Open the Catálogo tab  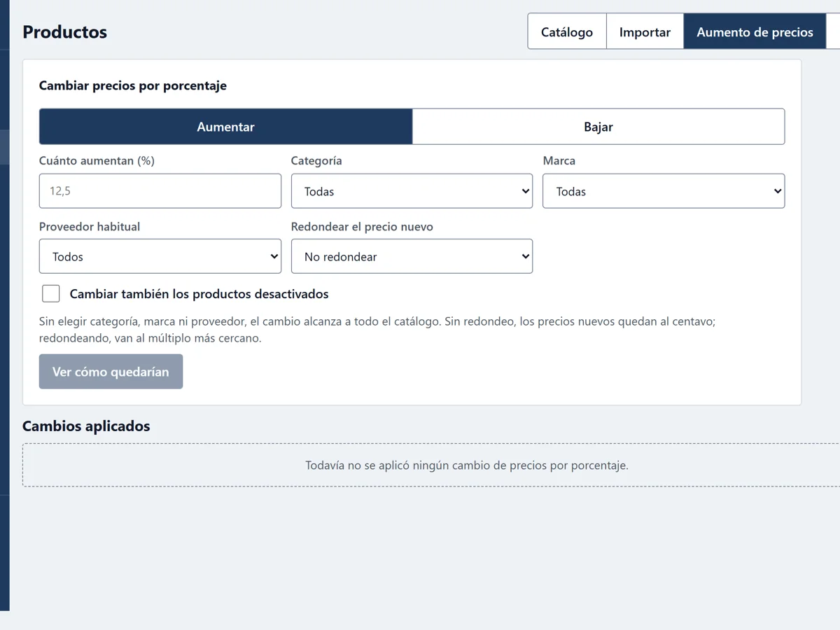click(x=567, y=31)
